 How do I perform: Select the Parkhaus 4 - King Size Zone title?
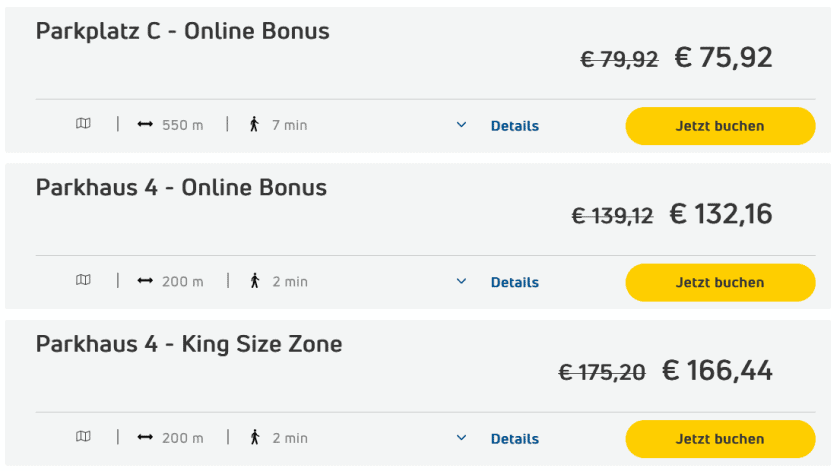(x=189, y=344)
